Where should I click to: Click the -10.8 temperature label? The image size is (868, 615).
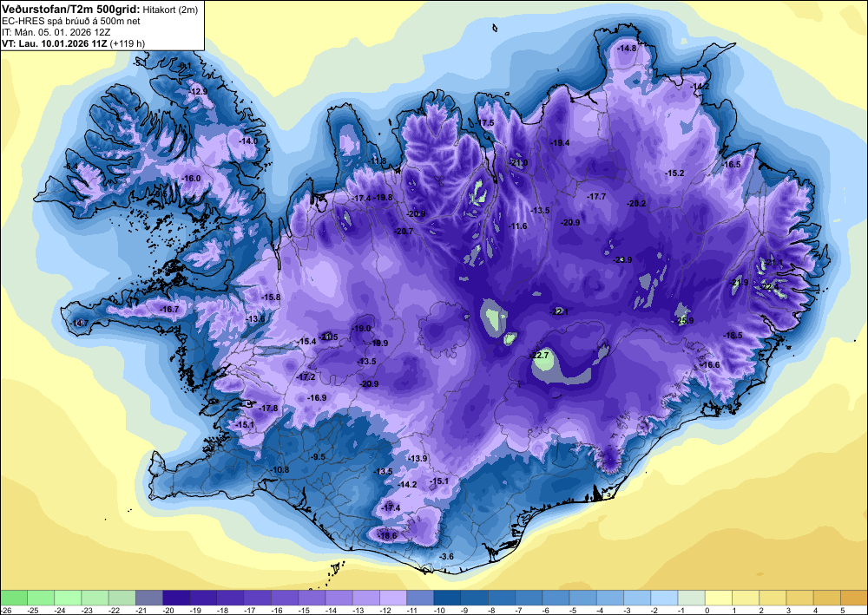coord(279,470)
